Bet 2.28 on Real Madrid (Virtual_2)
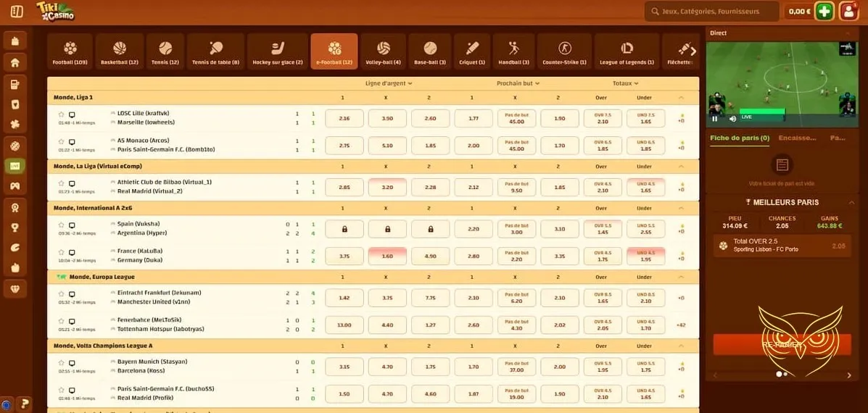868x413 pixels. [431, 188]
